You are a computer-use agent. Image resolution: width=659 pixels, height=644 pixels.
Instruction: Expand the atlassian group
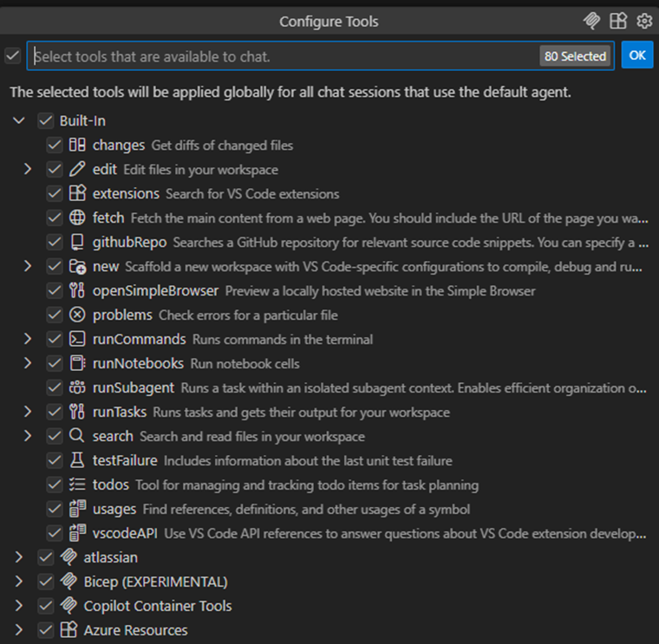(x=19, y=557)
